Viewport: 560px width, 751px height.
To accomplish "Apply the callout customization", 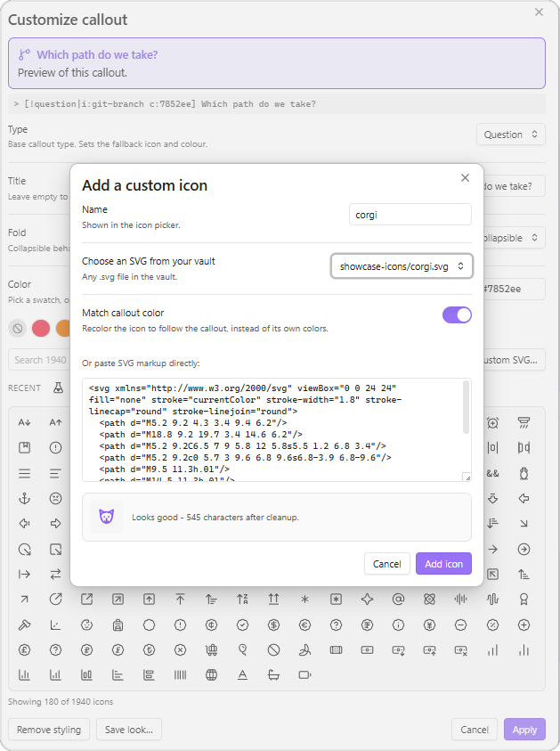I will pyautogui.click(x=524, y=730).
